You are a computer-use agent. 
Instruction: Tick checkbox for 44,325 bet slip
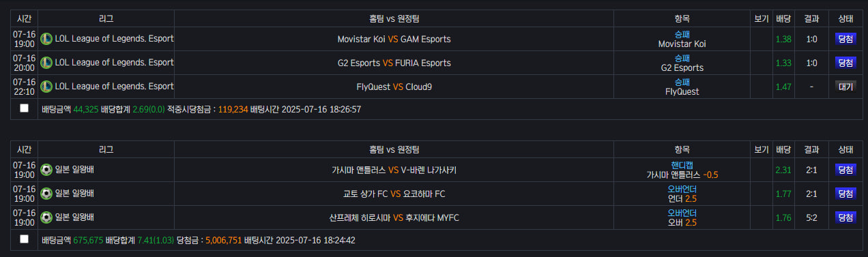[25, 108]
